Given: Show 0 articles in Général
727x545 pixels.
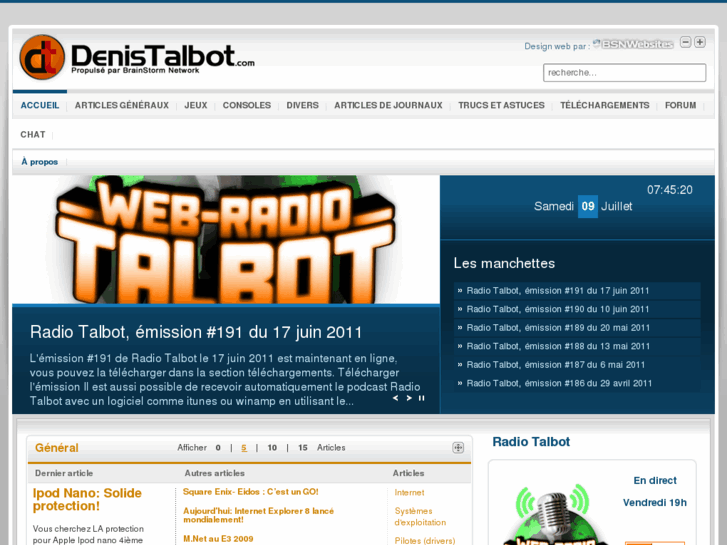Looking at the screenshot, I should 218,448.
